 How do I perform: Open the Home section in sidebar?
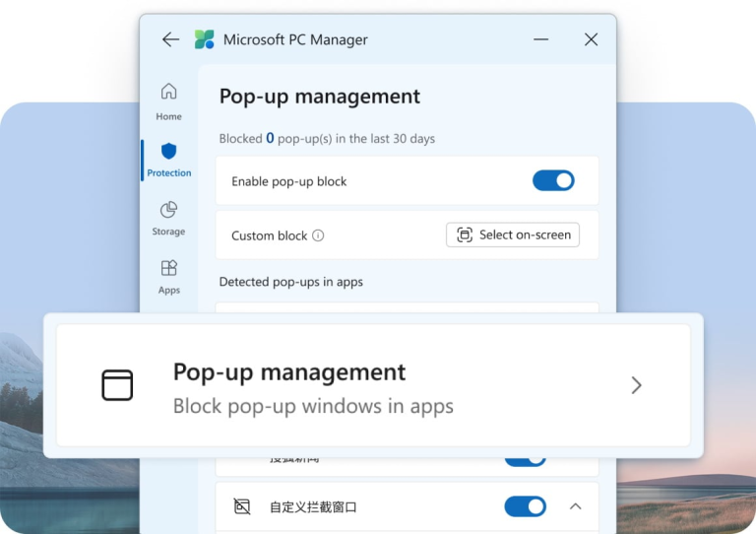pos(168,101)
